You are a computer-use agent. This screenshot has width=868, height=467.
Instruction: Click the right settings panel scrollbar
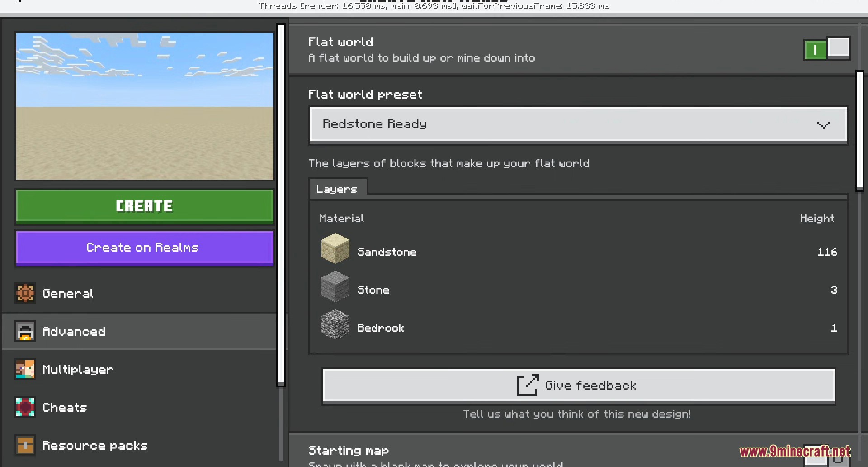pyautogui.click(x=859, y=131)
